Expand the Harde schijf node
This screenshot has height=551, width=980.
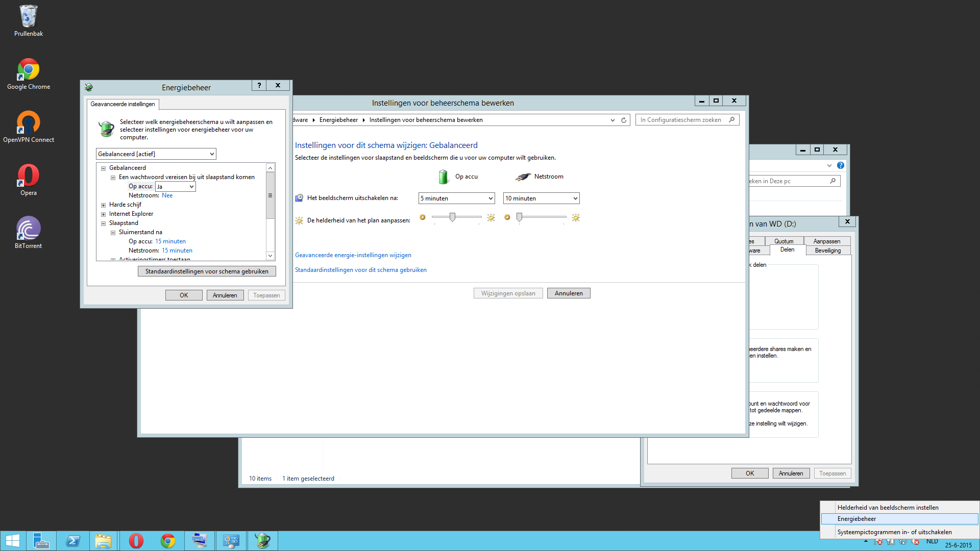click(x=103, y=205)
